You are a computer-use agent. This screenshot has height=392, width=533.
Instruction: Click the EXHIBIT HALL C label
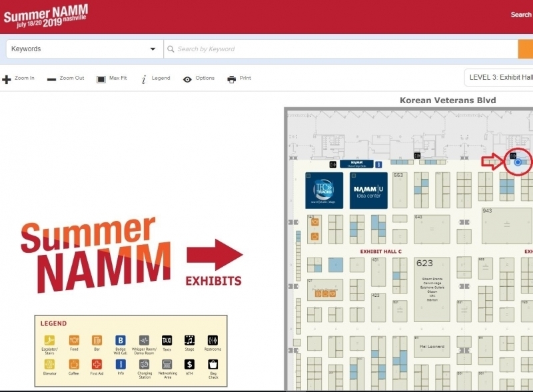tap(380, 252)
